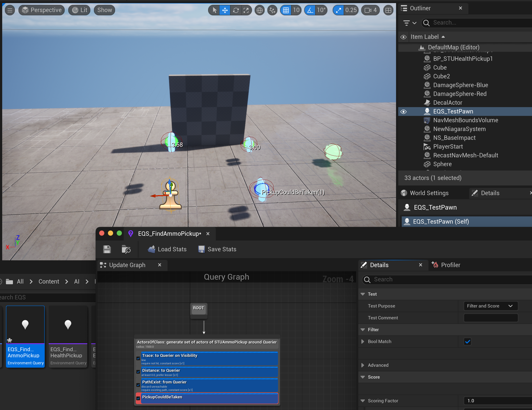Select Cube2 actor in Outliner
This screenshot has height=410, width=532.
[441, 76]
